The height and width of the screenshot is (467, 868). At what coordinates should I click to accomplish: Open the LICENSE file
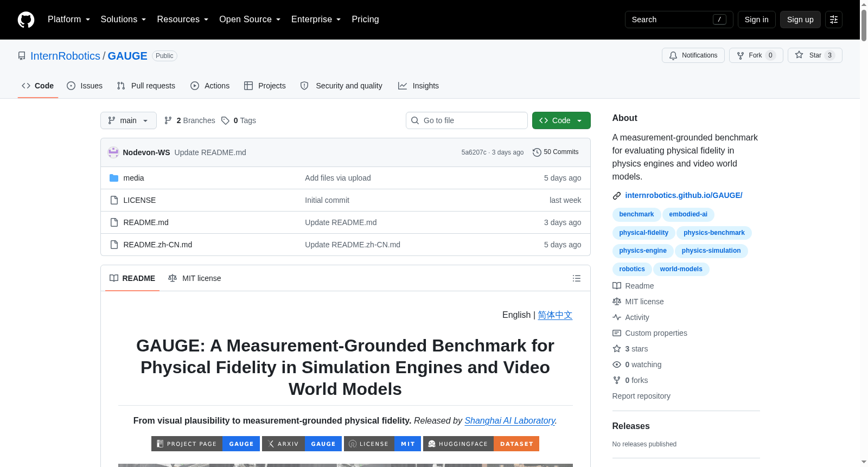tap(139, 200)
